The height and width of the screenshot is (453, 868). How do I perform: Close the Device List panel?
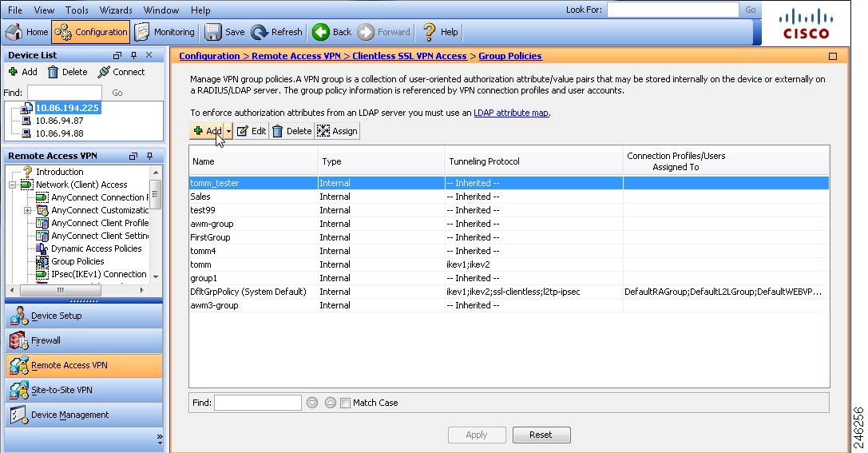pos(149,55)
